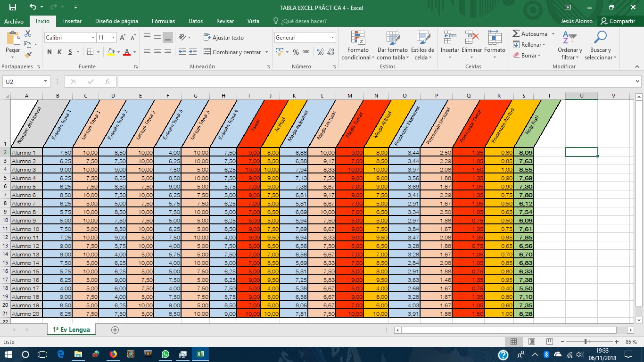The height and width of the screenshot is (362, 644).
Task: Click the add new sheet plus button
Action: 115,330
